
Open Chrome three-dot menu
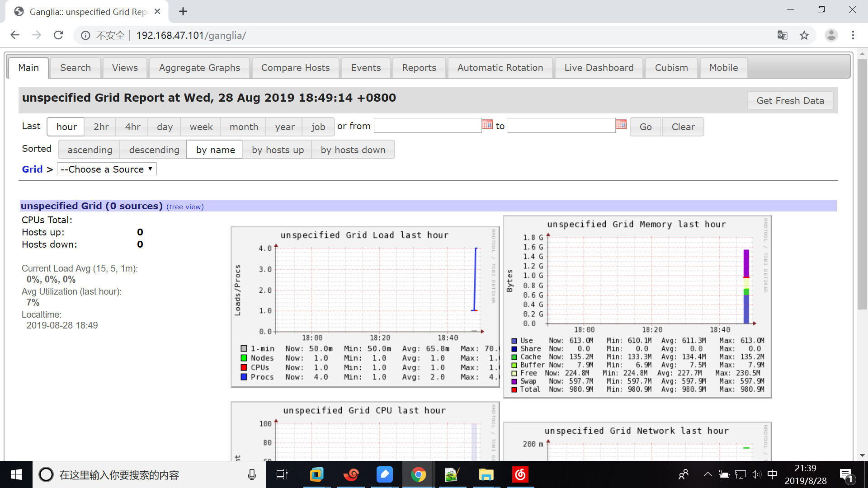click(x=853, y=35)
